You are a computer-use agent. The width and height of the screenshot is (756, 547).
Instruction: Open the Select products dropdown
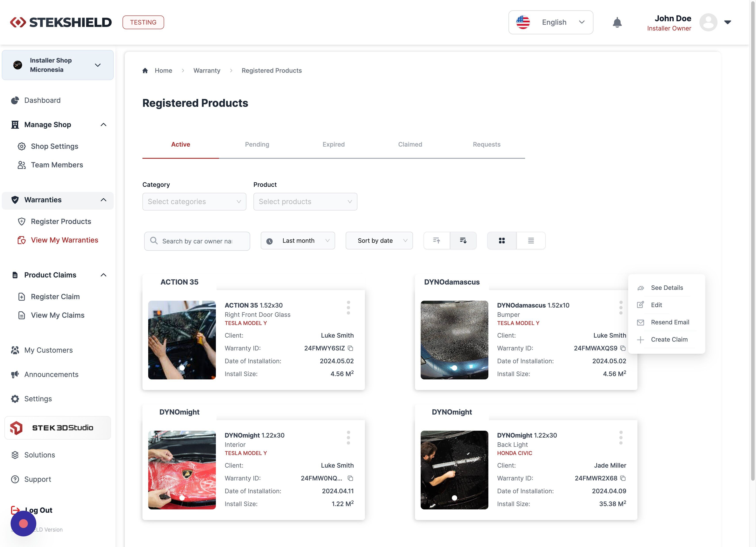305,202
